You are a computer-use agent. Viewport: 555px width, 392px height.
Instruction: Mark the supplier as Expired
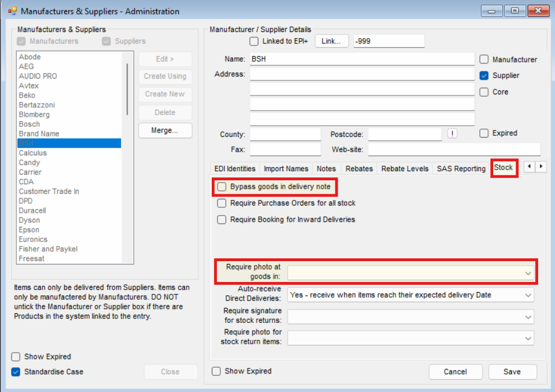484,134
